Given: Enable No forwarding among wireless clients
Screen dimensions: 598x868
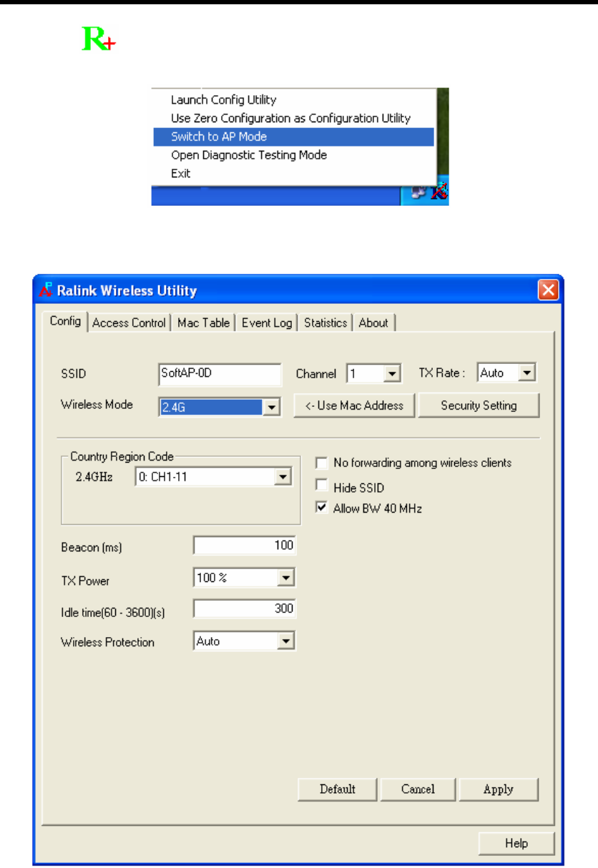Looking at the screenshot, I should point(322,463).
